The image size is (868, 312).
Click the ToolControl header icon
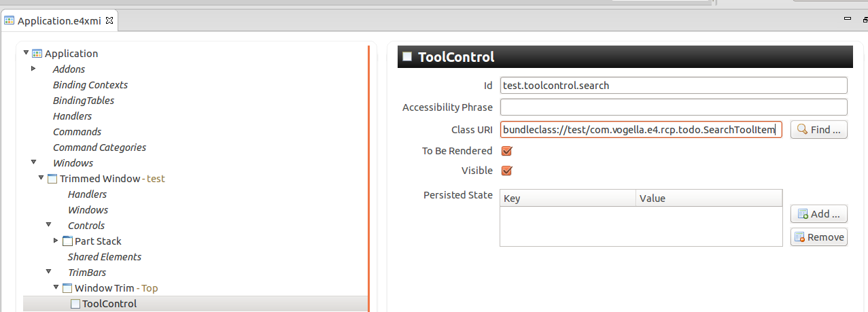click(407, 56)
